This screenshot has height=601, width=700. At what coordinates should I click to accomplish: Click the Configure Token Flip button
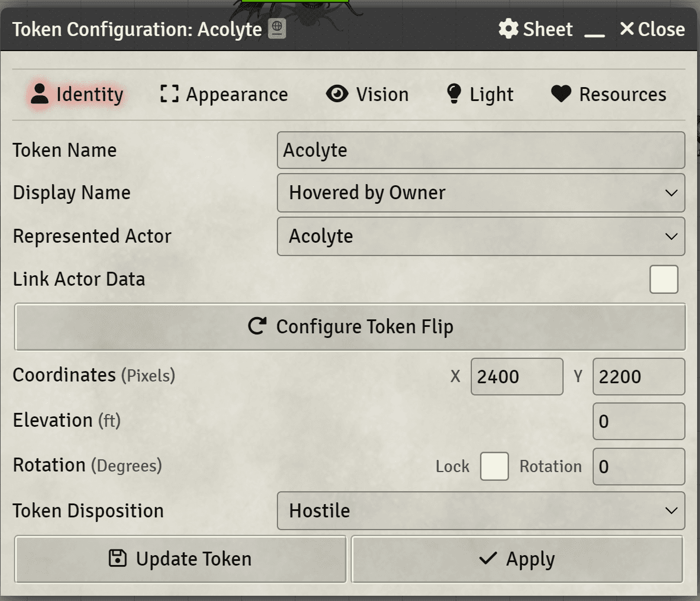(x=350, y=327)
